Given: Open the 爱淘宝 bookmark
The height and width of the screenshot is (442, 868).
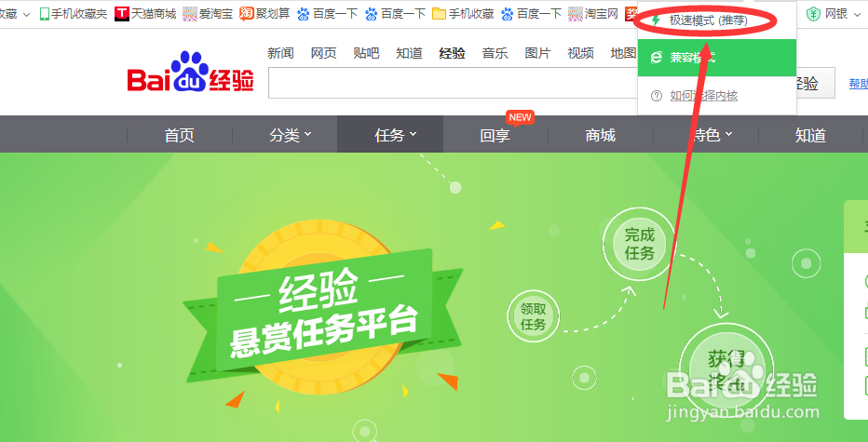Looking at the screenshot, I should click(x=208, y=14).
